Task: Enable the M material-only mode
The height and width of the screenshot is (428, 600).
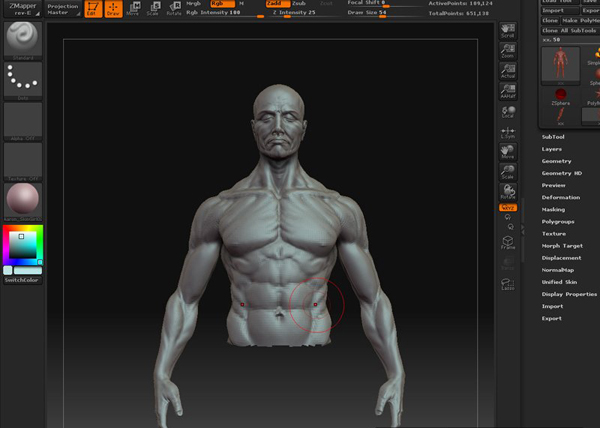Action: 241,3
